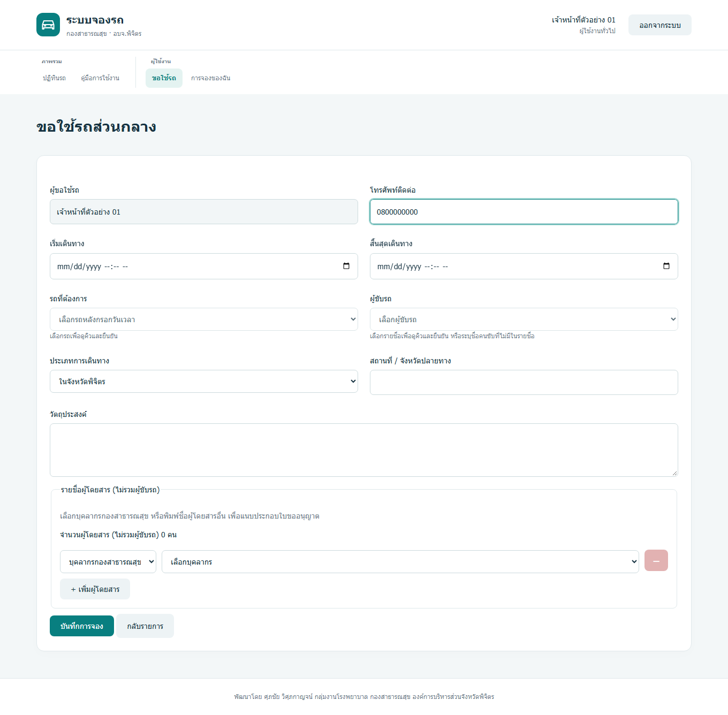Focus the โทรศัพท์ติดต่อ phone number field
The height and width of the screenshot is (715, 728).
click(x=524, y=212)
